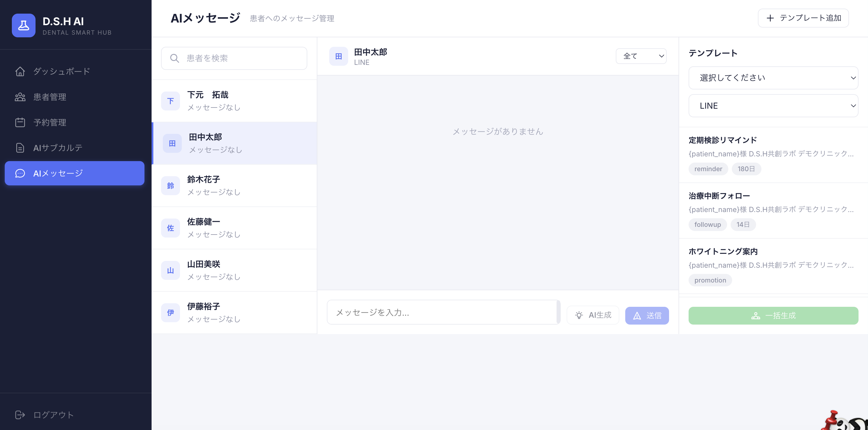The height and width of the screenshot is (430, 868).
Task: Click the 14日 tag
Action: click(743, 224)
